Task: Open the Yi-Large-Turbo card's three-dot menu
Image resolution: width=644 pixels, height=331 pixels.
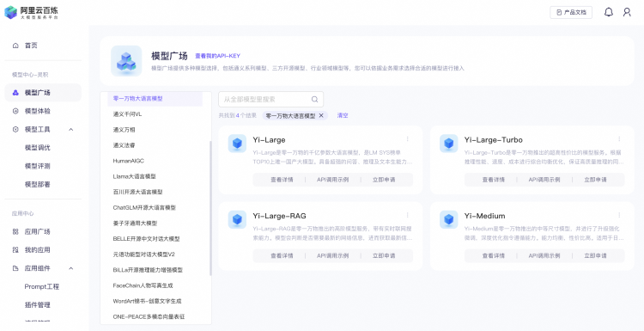Action: pyautogui.click(x=619, y=139)
